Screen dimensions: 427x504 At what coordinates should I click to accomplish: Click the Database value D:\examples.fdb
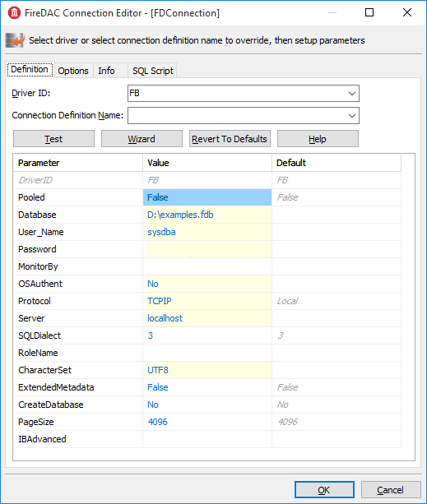pyautogui.click(x=207, y=215)
